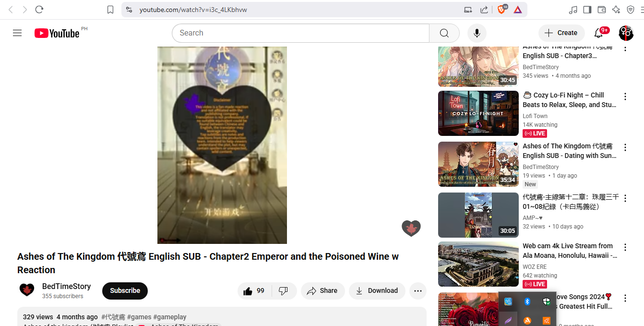This screenshot has width=644, height=326.
Task: Open 代號鳶-主線第十二章 video title
Action: click(571, 202)
